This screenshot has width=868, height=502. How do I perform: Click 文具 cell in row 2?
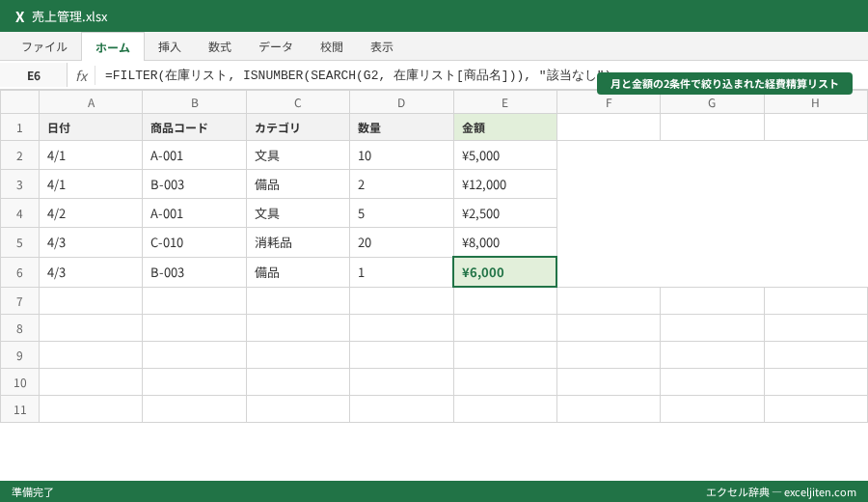(298, 155)
